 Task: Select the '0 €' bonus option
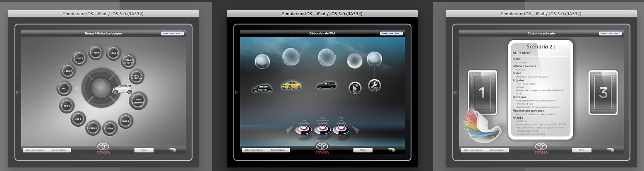64,89
